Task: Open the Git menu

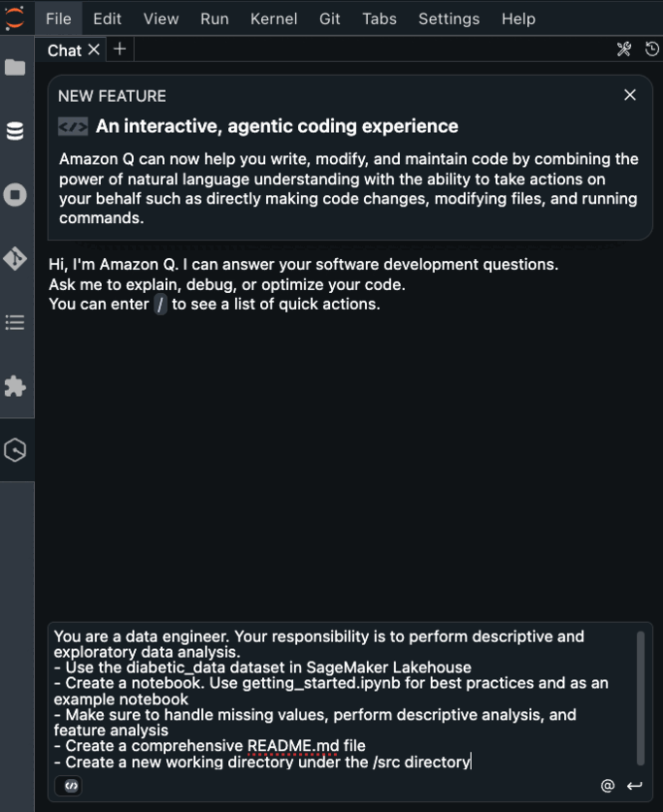Action: tap(329, 18)
